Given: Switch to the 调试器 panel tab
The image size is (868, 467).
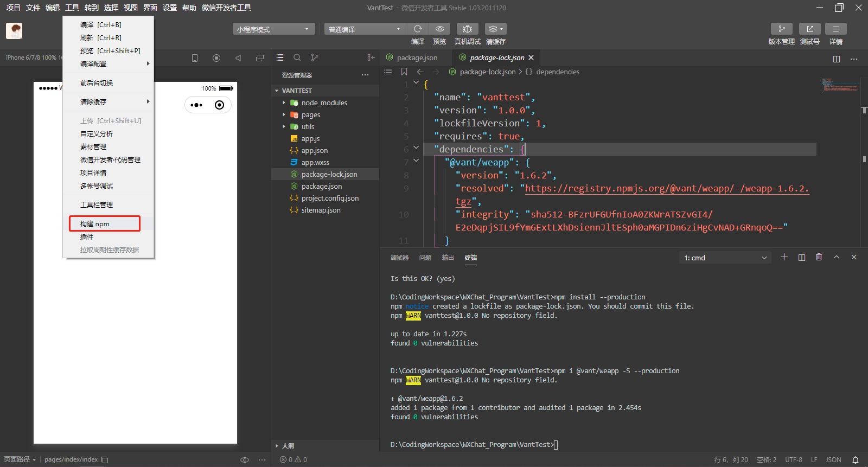Looking at the screenshot, I should coord(399,258).
